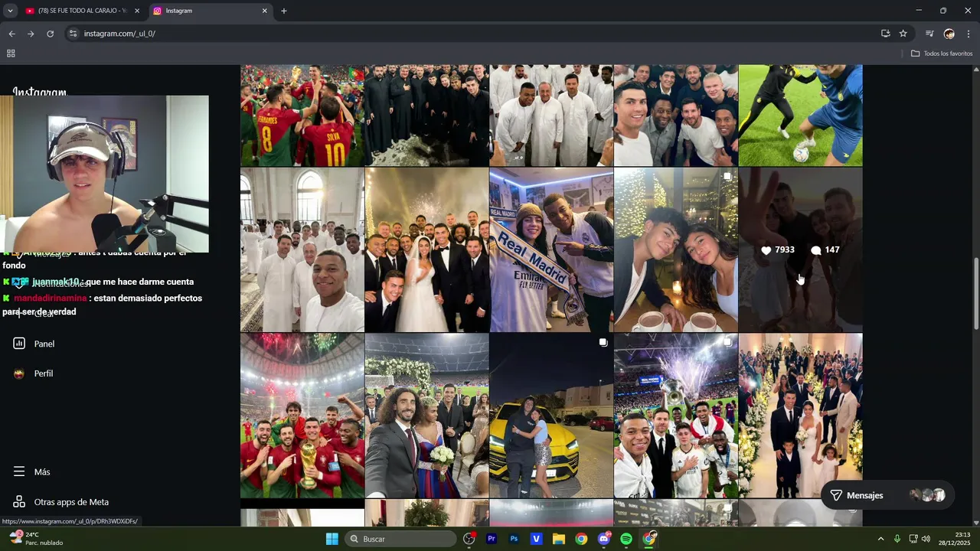Open the Windows Start menu

click(x=332, y=539)
